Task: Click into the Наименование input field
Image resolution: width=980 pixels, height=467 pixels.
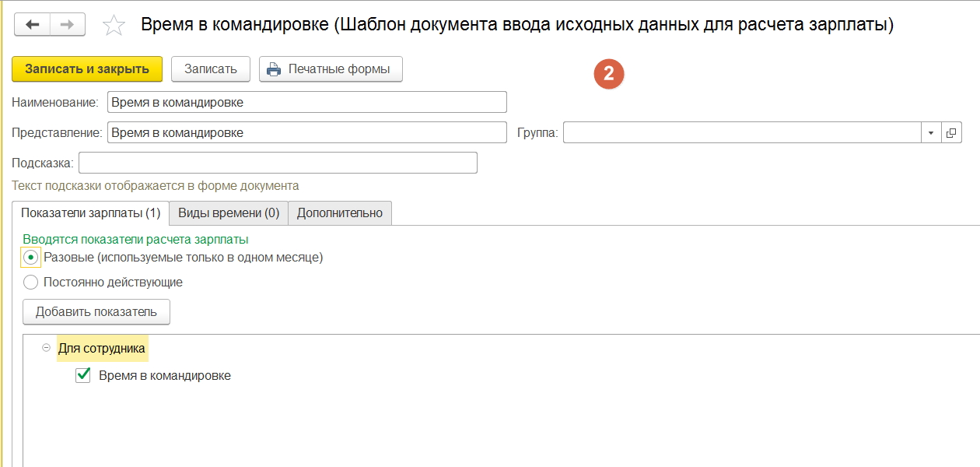Action: pyautogui.click(x=306, y=102)
